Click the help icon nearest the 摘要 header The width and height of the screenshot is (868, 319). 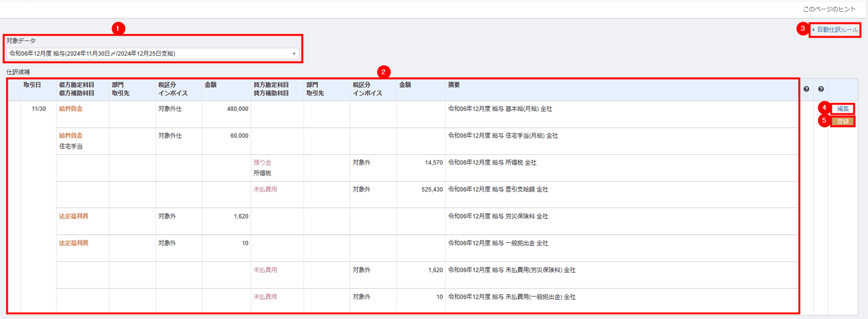coord(806,89)
